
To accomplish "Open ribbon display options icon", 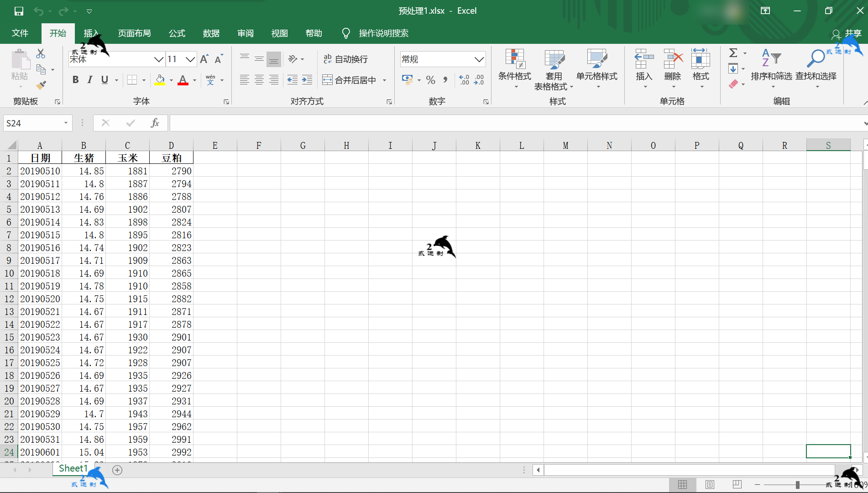I will point(765,11).
